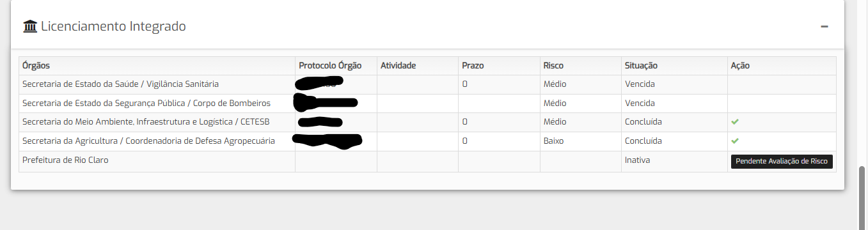Click the green checkmark in the CETESB row
868x230 pixels.
point(735,121)
